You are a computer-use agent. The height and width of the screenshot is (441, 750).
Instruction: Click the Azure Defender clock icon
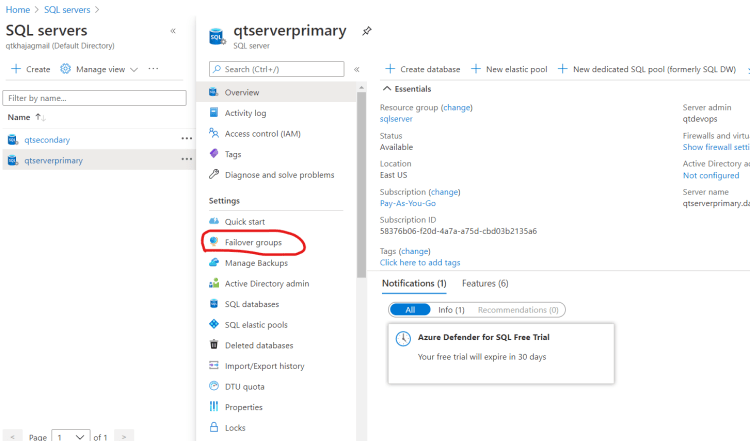403,339
